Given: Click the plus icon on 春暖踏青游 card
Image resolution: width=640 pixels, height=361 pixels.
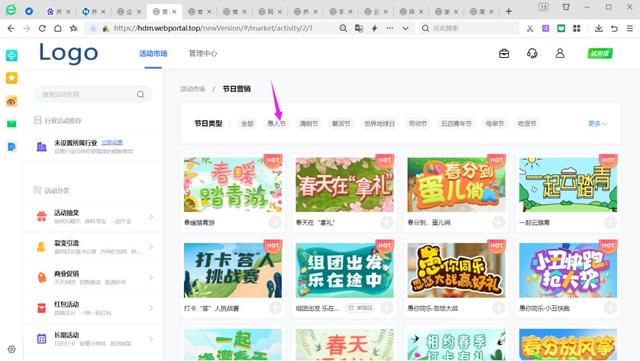Looking at the screenshot, I should click(x=275, y=222).
